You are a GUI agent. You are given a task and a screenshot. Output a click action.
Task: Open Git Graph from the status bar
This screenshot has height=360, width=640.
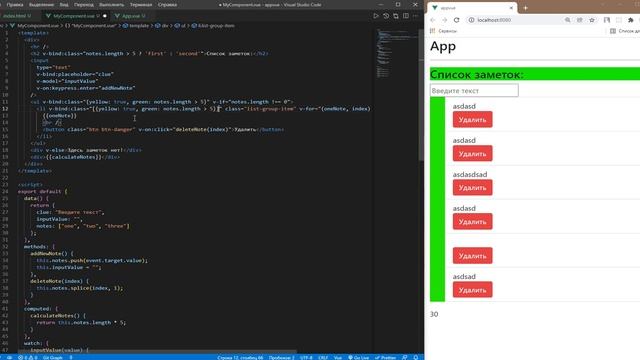tap(53, 357)
